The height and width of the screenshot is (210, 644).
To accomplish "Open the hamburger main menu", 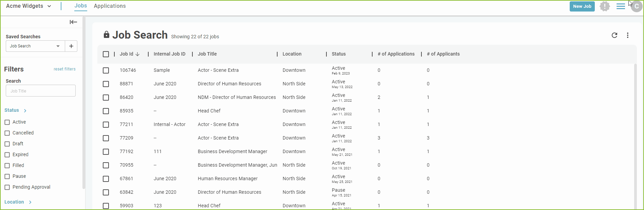I will point(621,6).
